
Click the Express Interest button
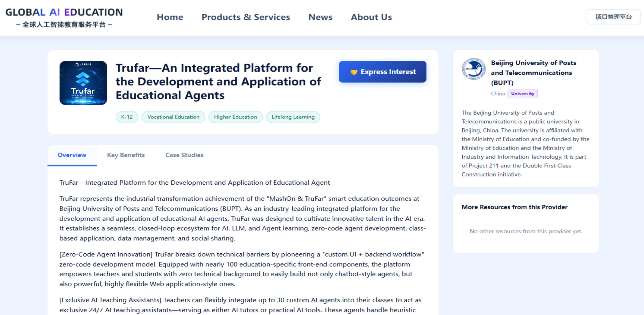click(383, 72)
